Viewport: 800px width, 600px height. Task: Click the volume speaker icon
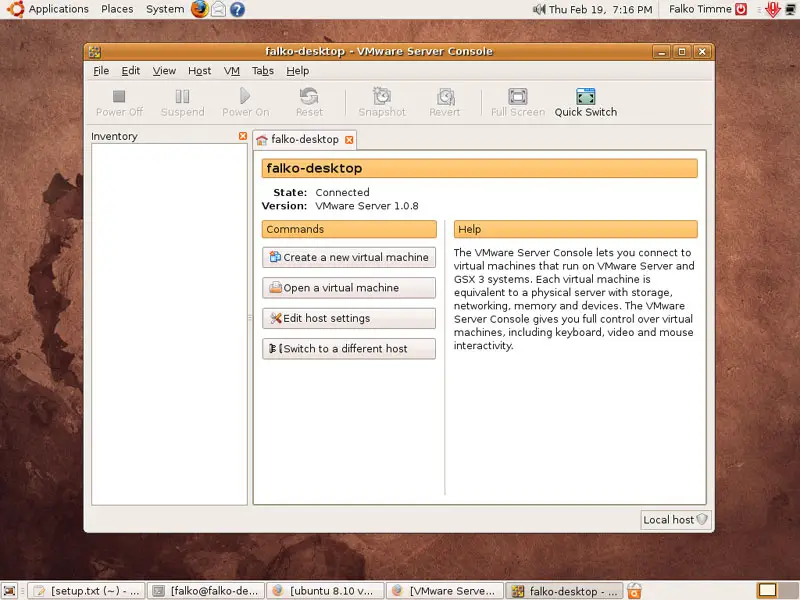coord(539,9)
